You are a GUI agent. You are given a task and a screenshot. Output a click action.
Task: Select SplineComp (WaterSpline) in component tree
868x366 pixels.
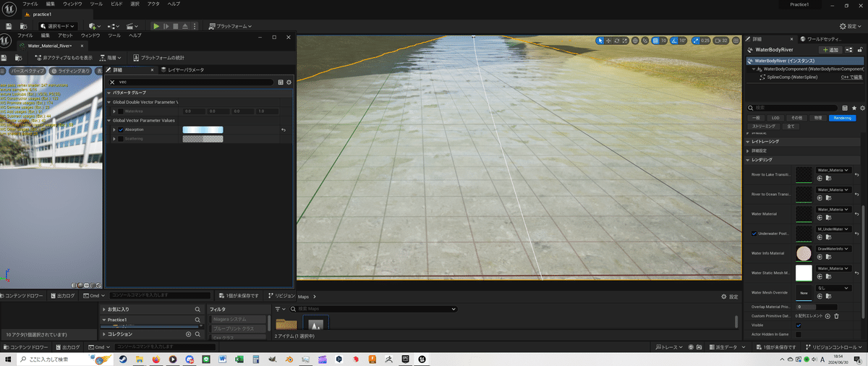(x=792, y=77)
